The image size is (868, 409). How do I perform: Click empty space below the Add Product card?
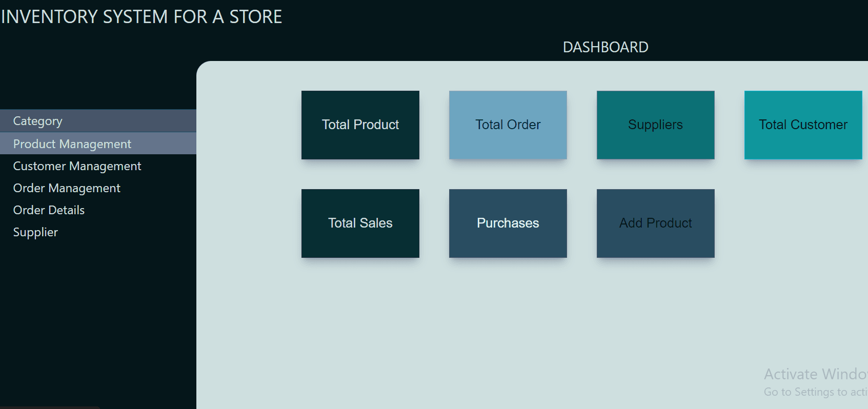click(x=655, y=318)
